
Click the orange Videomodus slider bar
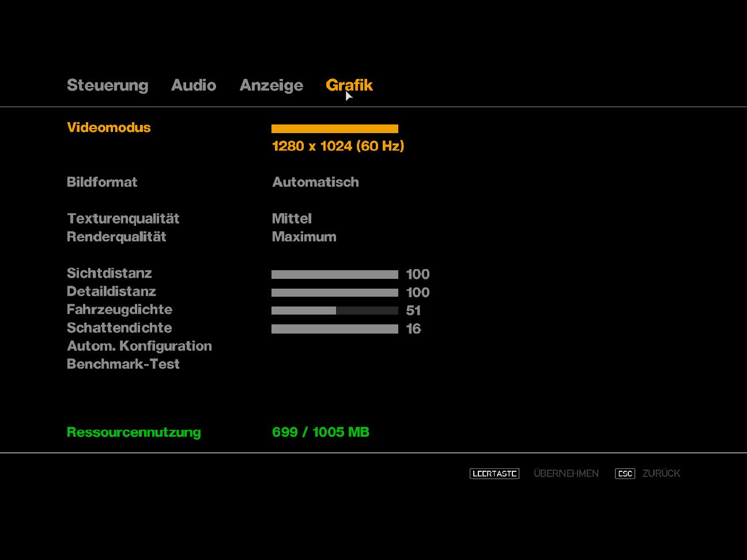[x=335, y=128]
